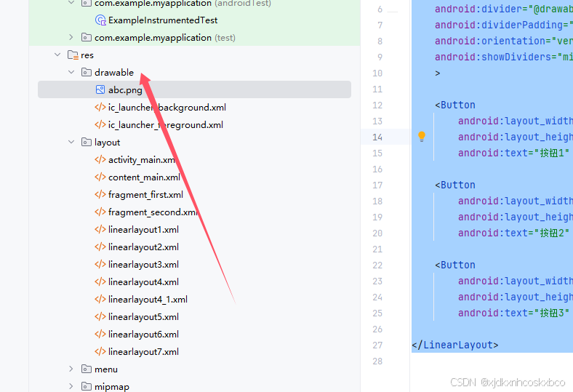
Task: Click the android:text="按钮1" attribute
Action: click(x=514, y=153)
